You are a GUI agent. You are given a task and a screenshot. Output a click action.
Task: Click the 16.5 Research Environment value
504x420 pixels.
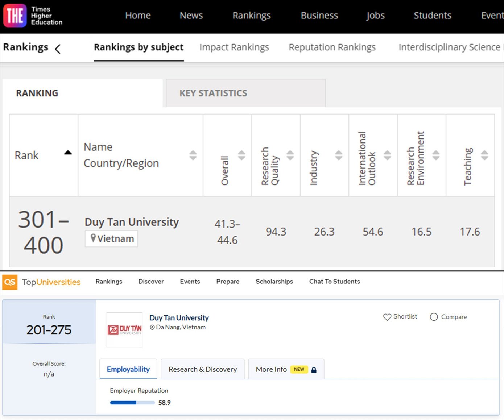point(422,232)
